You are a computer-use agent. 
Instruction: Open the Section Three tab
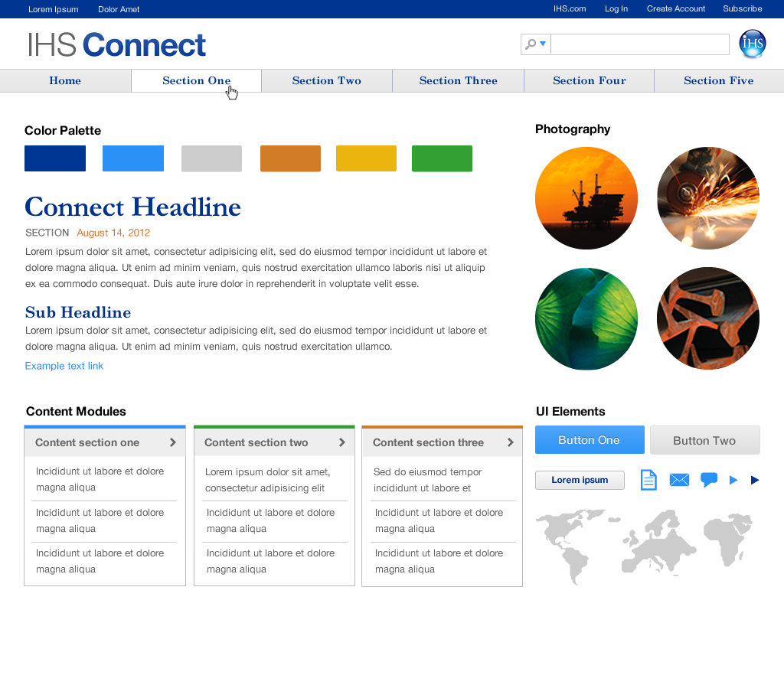(458, 80)
